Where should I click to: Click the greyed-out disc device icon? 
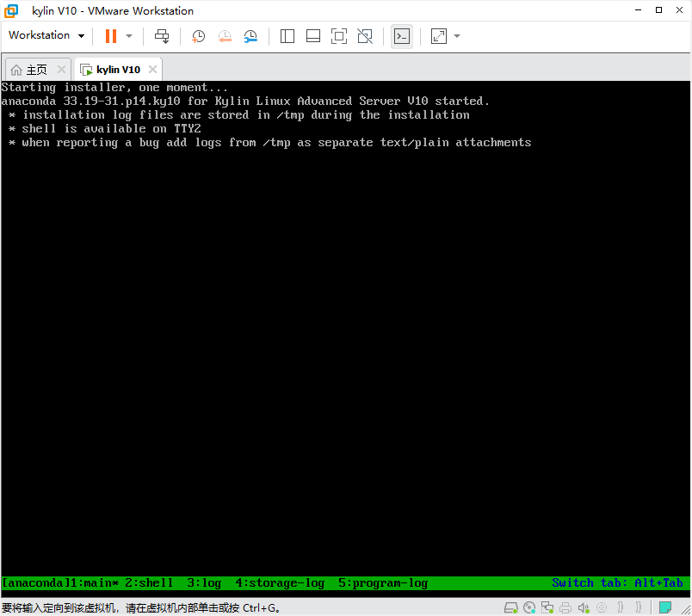(x=602, y=607)
